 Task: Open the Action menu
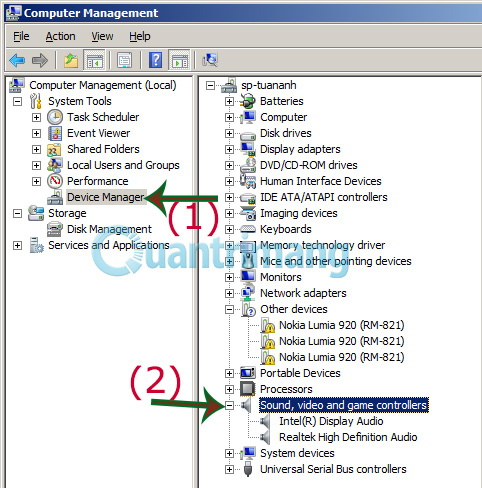coord(61,36)
